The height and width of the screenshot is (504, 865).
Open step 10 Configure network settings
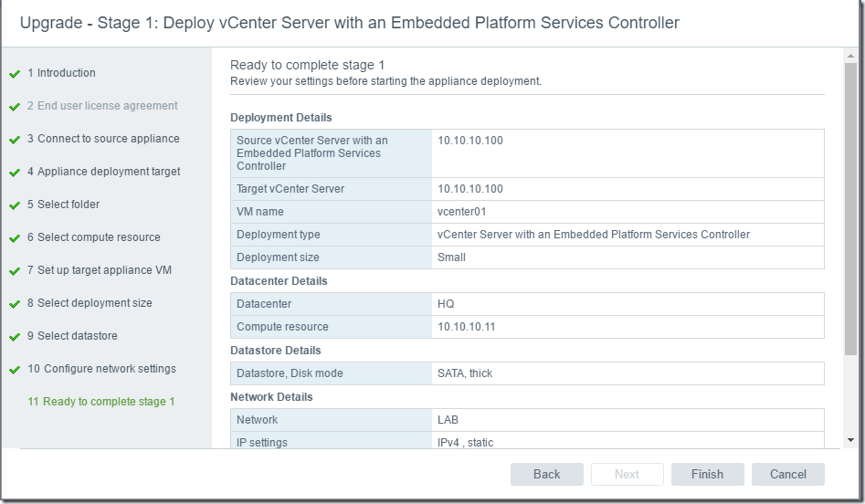pyautogui.click(x=101, y=368)
